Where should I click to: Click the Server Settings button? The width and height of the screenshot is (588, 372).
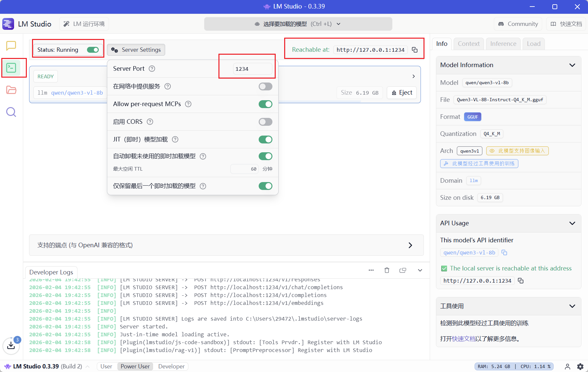136,50
